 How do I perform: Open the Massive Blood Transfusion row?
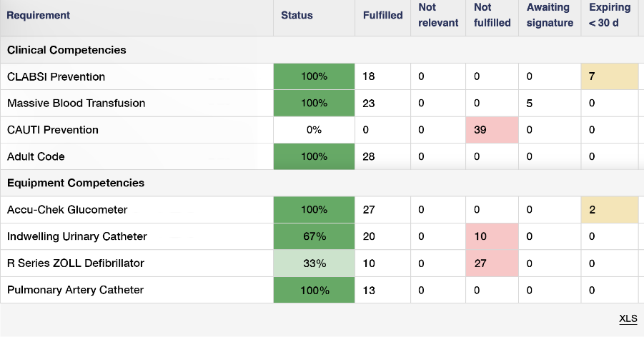(76, 103)
